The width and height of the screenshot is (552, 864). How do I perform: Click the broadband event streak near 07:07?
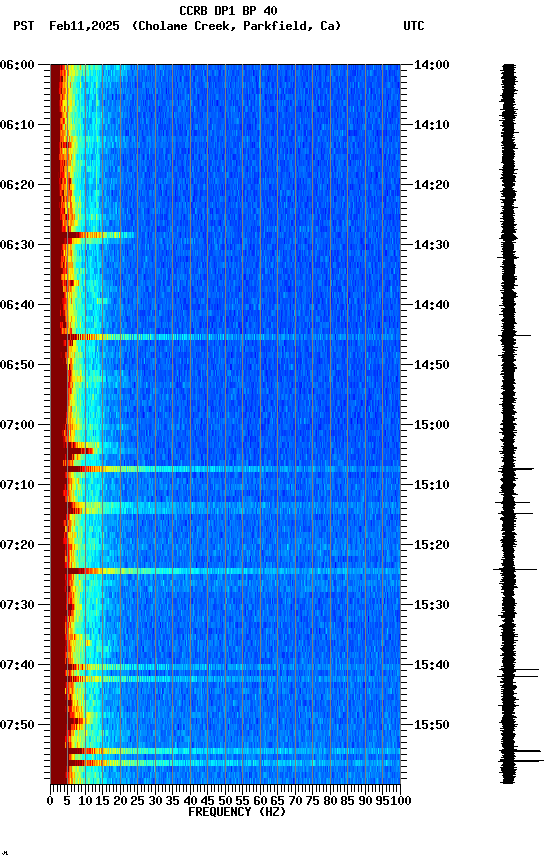pyautogui.click(x=234, y=469)
